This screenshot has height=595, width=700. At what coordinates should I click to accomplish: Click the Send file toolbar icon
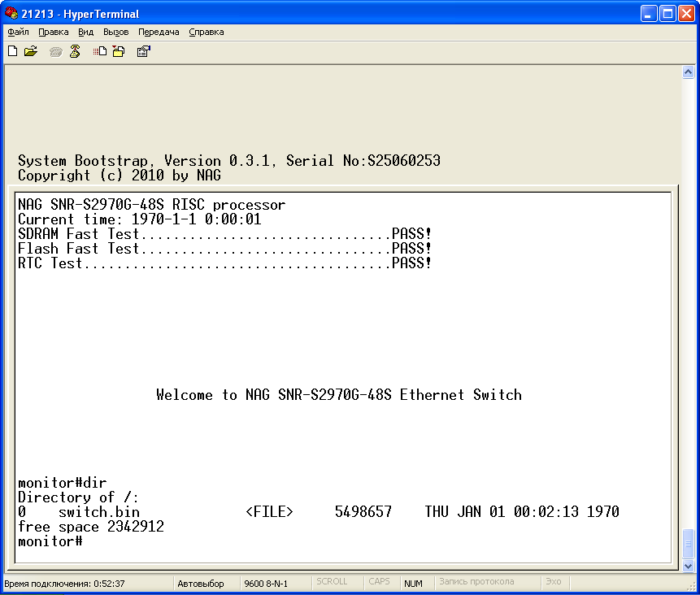coord(100,52)
